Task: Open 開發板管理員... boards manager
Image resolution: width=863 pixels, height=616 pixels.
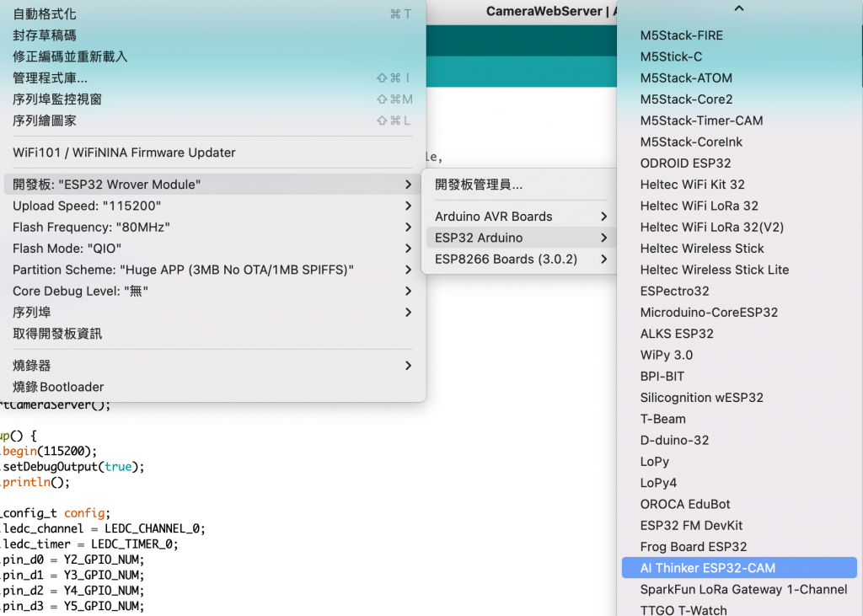Action: click(x=520, y=185)
